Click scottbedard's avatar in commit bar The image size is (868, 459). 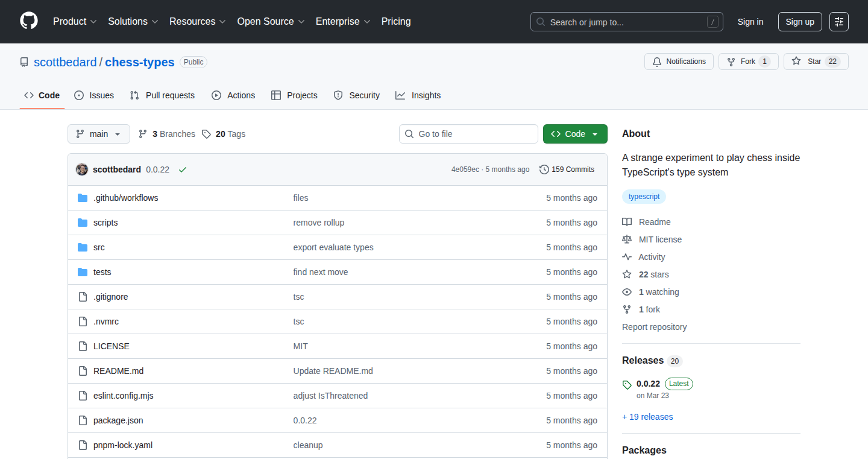[x=82, y=169]
